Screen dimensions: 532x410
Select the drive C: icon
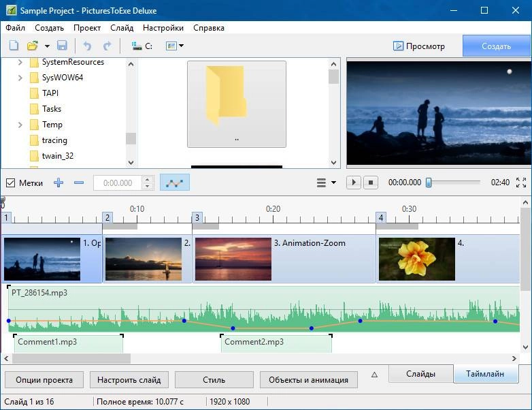[x=142, y=46]
